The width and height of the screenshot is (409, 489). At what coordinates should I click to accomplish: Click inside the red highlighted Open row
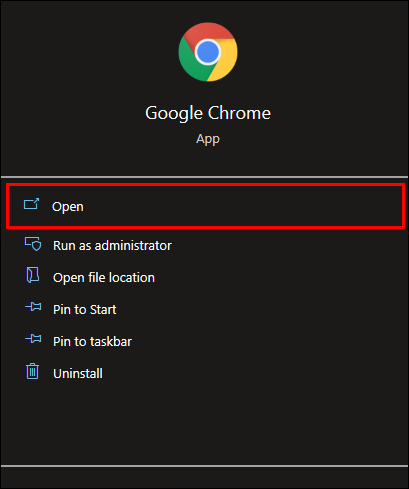click(205, 206)
